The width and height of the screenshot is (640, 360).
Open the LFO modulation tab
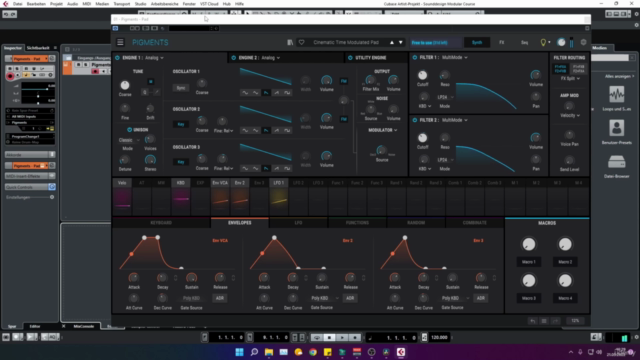298,223
